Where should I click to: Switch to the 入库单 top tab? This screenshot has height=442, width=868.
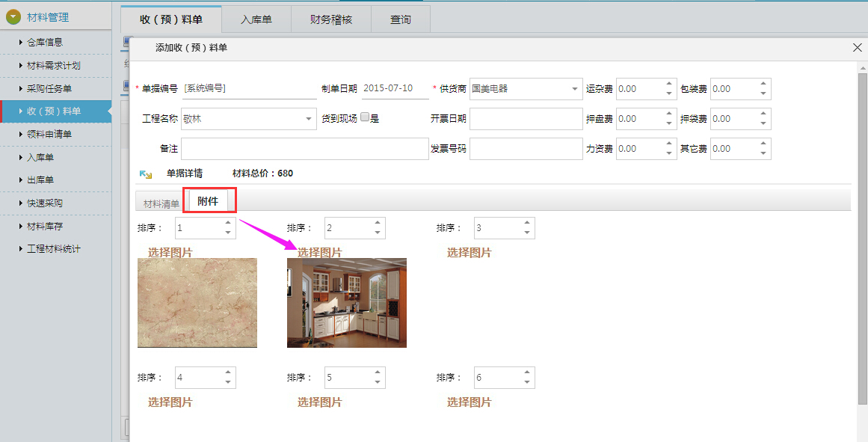click(x=256, y=19)
